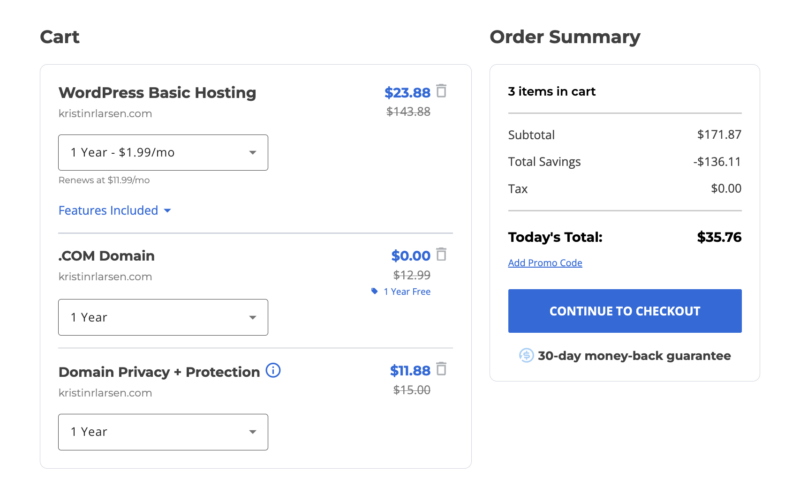The width and height of the screenshot is (800, 479).
Task: Click the $11.88 privacy price
Action: tap(410, 370)
